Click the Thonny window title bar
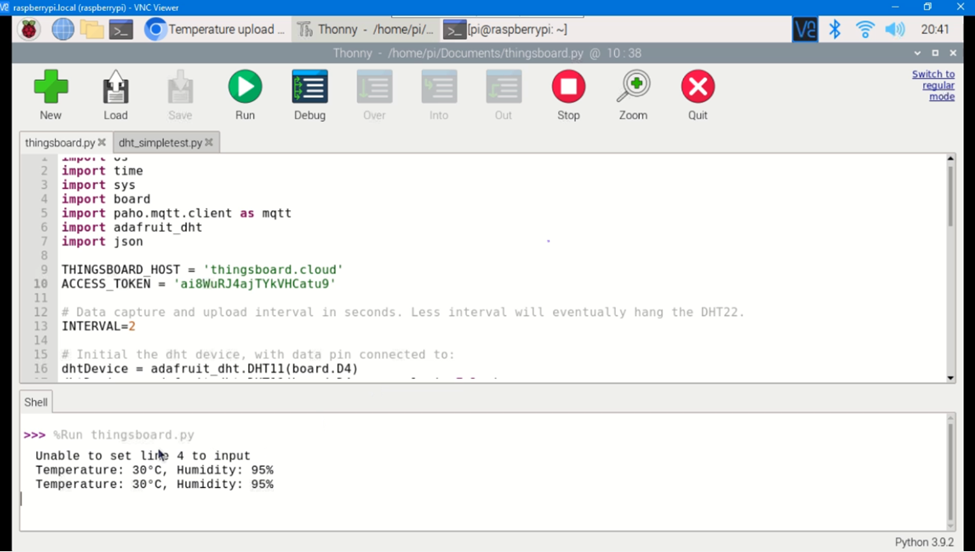Viewport: 975px width, 552px height. [x=487, y=53]
